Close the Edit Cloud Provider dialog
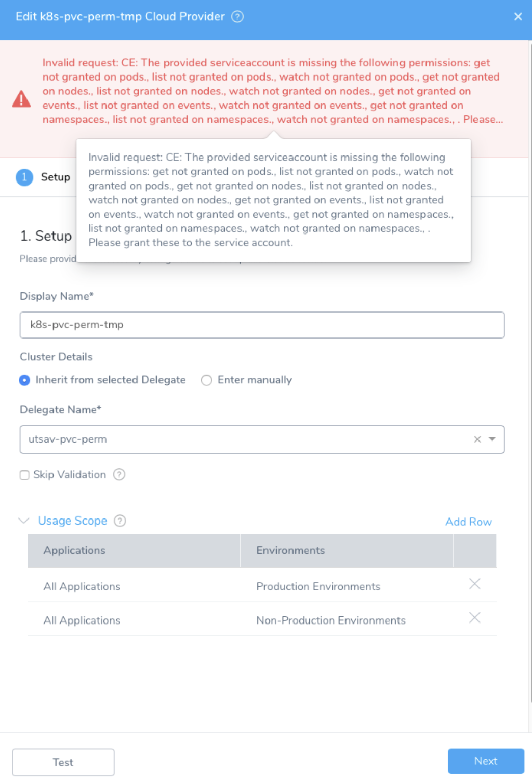532x779 pixels. 518,17
